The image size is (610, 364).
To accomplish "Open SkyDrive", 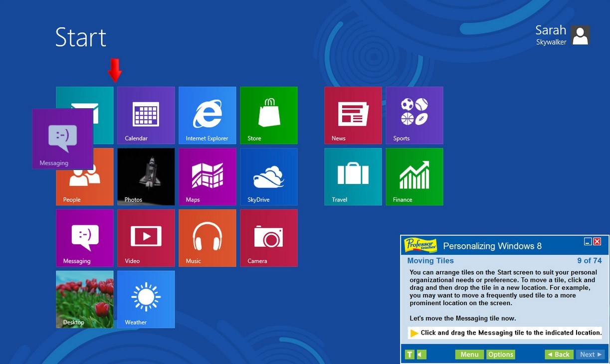I will (x=268, y=177).
